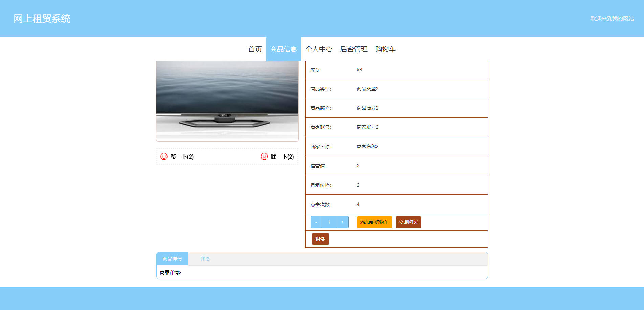Click the TV product image
This screenshot has height=310, width=644.
click(x=227, y=101)
